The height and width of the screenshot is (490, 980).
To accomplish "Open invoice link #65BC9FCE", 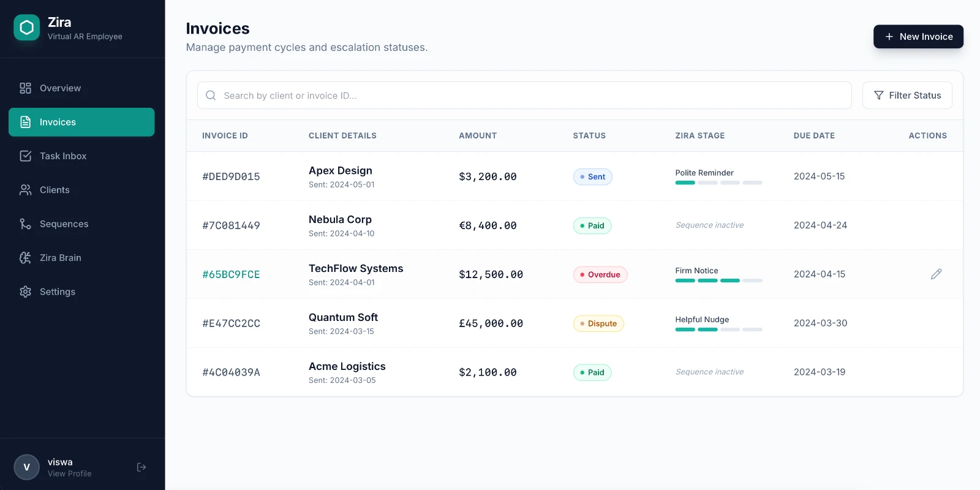I will (x=231, y=274).
